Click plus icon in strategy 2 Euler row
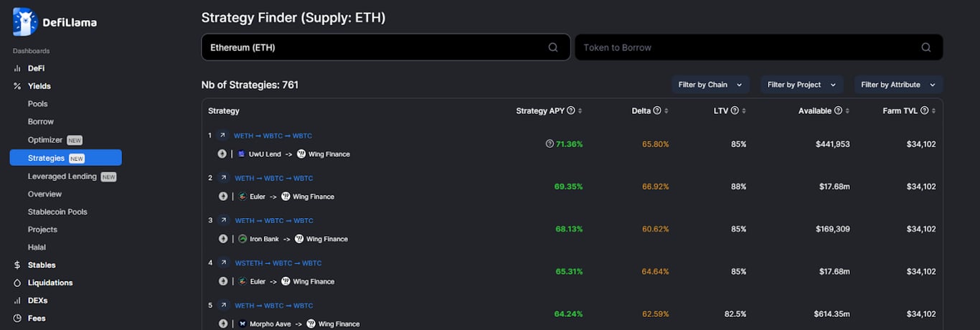The image size is (980, 330). click(222, 197)
